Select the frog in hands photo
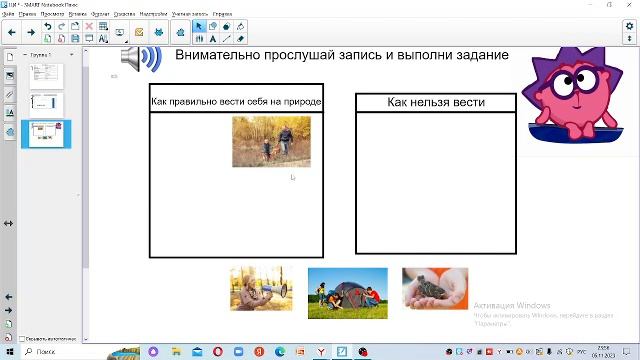Image resolution: width=640 pixels, height=360 pixels. [x=435, y=288]
